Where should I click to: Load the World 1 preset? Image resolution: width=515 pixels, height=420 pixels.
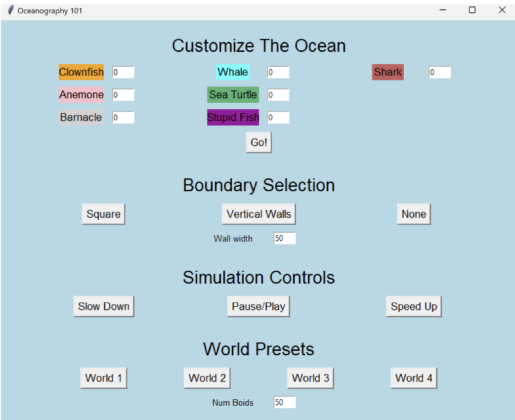coord(103,378)
